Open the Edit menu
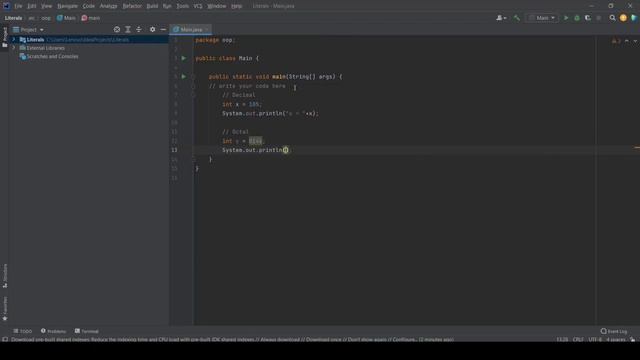 pyautogui.click(x=31, y=6)
